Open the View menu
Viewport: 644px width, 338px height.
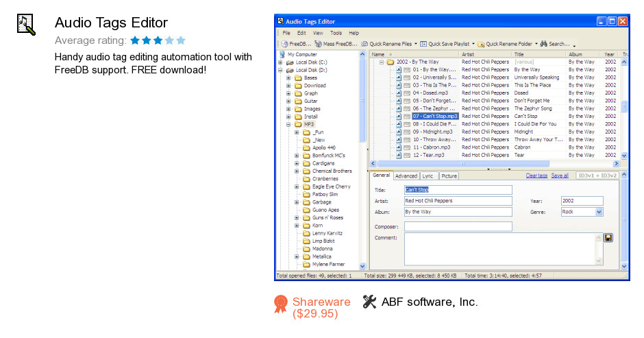318,33
